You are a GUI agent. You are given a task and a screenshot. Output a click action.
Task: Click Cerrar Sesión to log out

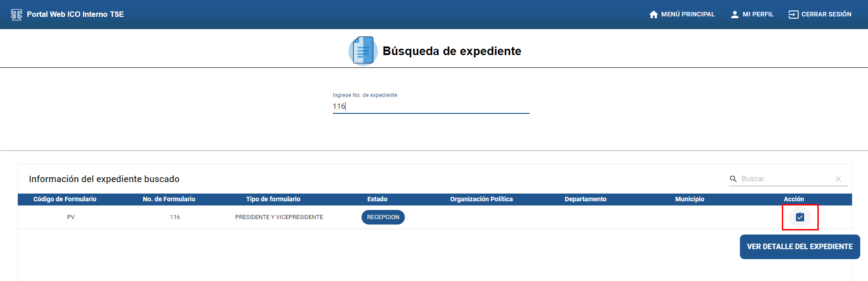pyautogui.click(x=820, y=15)
